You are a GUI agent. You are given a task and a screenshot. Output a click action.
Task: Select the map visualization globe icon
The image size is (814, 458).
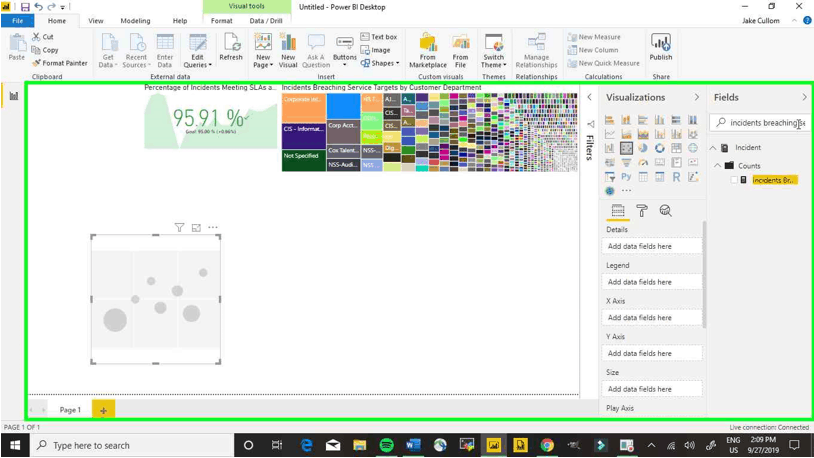[693, 148]
